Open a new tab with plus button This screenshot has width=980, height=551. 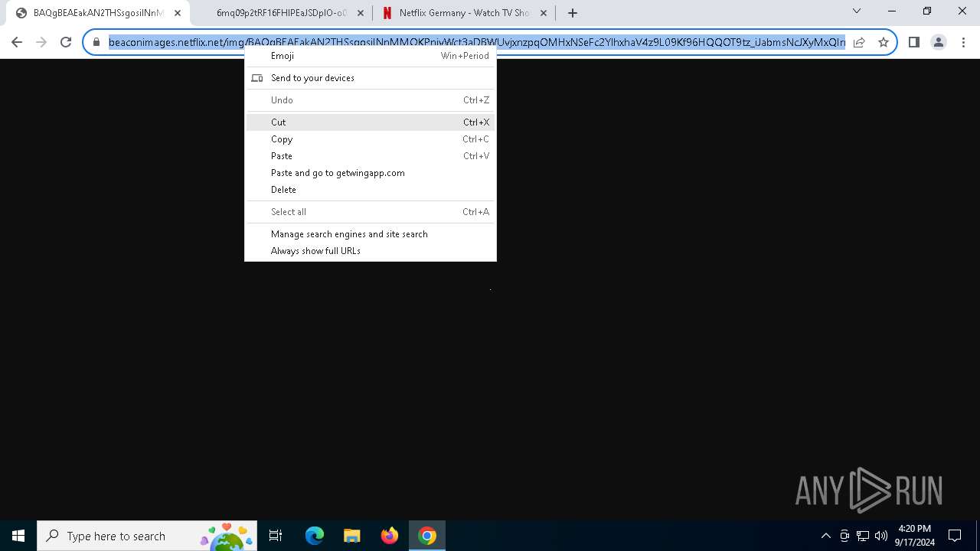pos(573,13)
